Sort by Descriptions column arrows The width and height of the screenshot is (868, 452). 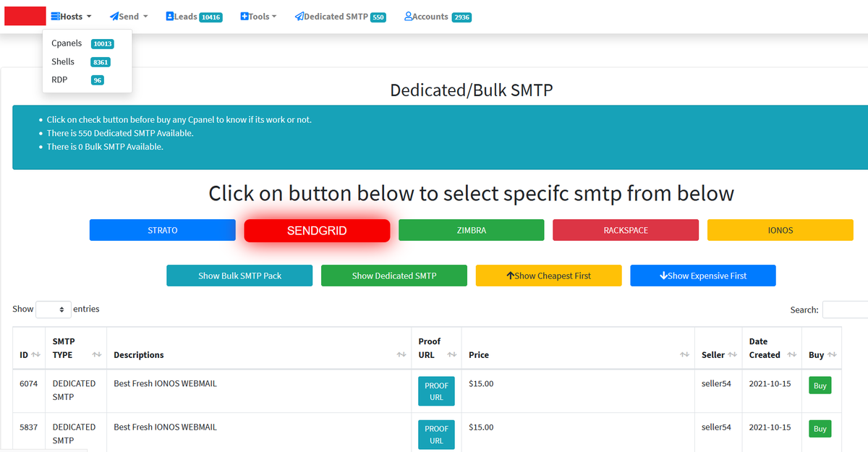[401, 354]
